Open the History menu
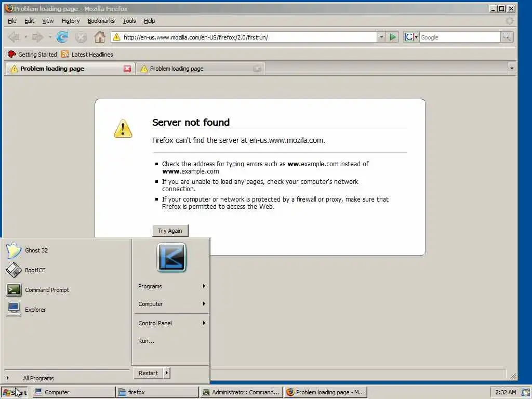Image resolution: width=532 pixels, height=399 pixels. [71, 21]
